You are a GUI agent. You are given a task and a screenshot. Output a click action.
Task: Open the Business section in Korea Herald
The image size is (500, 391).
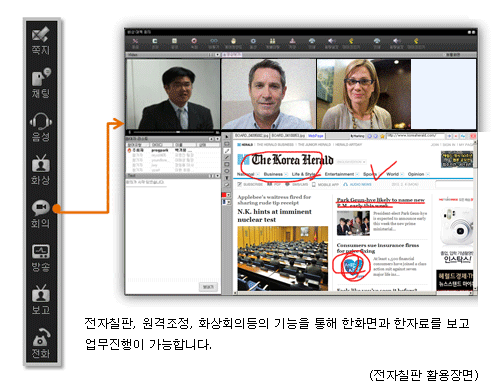click(273, 174)
